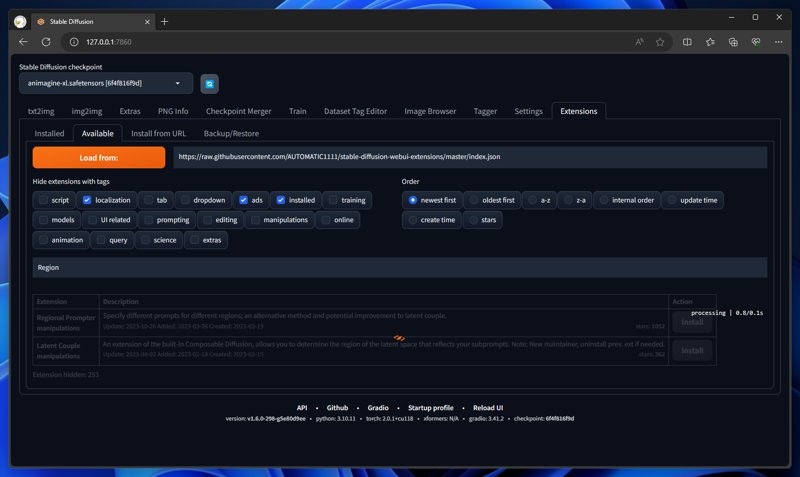The height and width of the screenshot is (477, 800).
Task: Toggle the training tag checkbox
Action: click(x=333, y=200)
